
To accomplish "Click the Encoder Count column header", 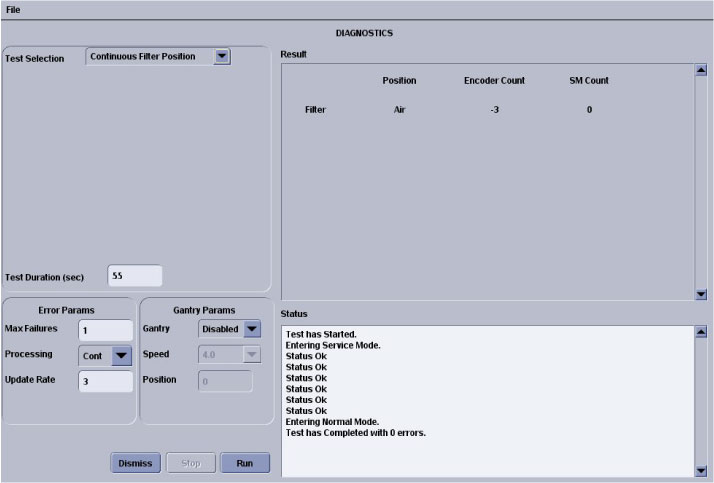I will coord(495,80).
